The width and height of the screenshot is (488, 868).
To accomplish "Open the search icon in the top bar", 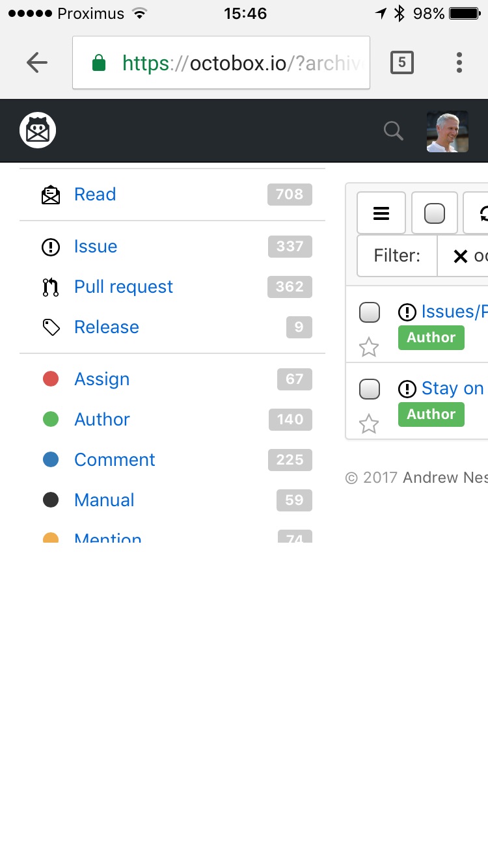I will point(393,130).
